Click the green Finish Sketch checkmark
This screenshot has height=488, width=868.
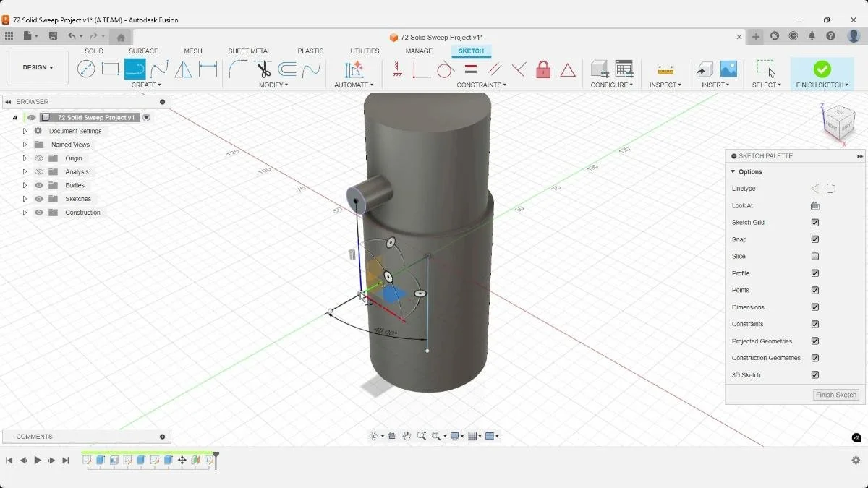[x=822, y=69]
